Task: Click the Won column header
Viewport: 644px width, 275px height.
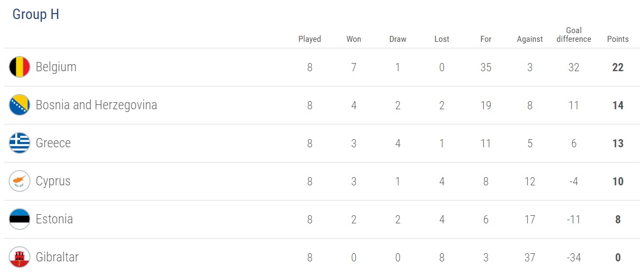Action: point(354,39)
